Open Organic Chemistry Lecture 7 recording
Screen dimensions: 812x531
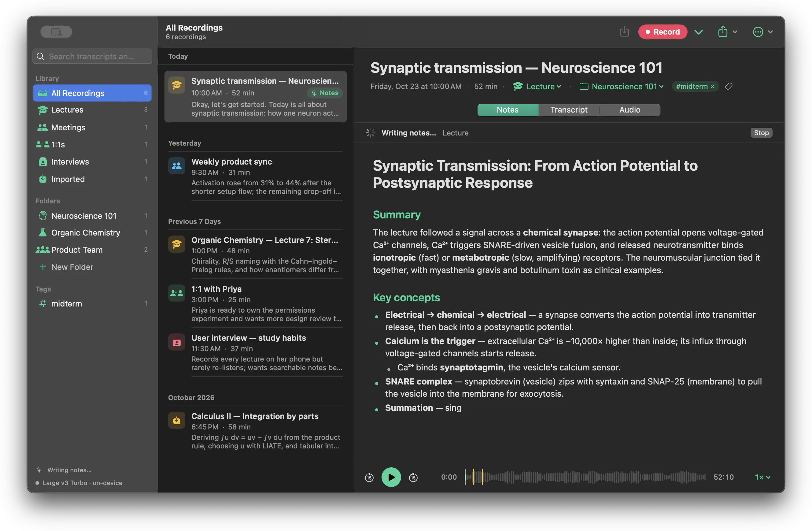tap(256, 254)
